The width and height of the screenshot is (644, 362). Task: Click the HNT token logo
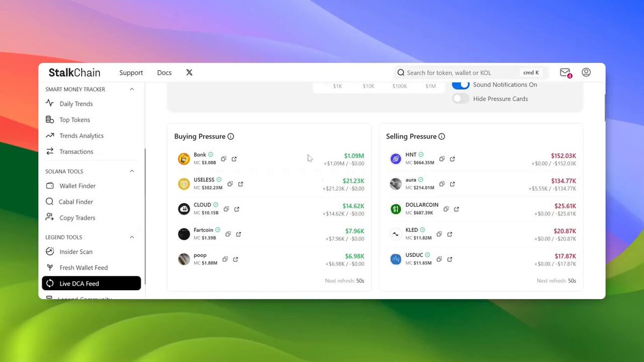(x=396, y=159)
